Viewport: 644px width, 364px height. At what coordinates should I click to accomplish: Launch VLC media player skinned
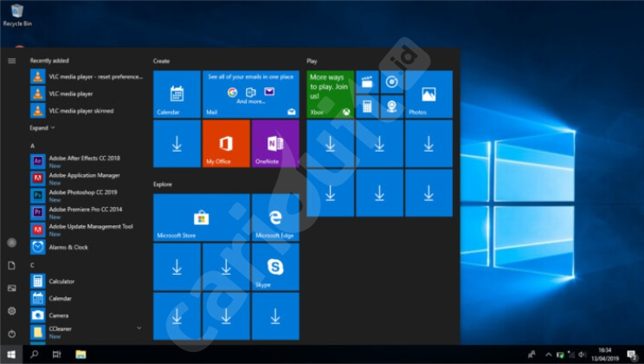click(x=87, y=111)
